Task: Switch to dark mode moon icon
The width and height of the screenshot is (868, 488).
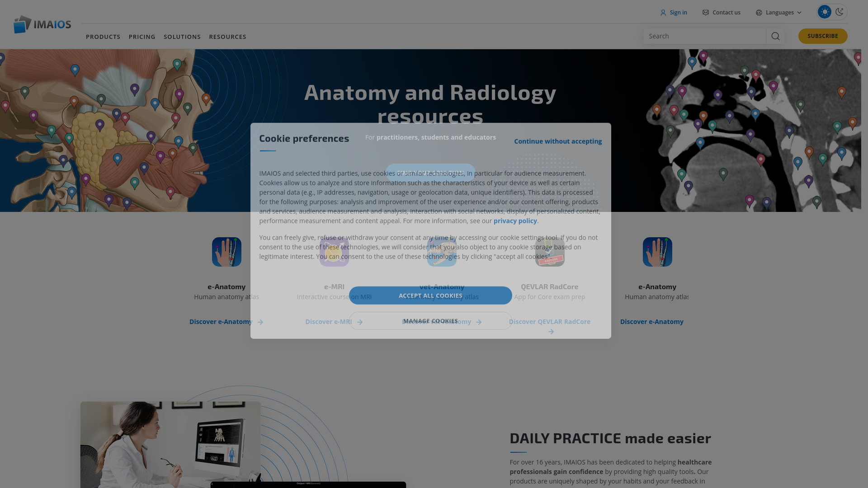Action: (840, 12)
